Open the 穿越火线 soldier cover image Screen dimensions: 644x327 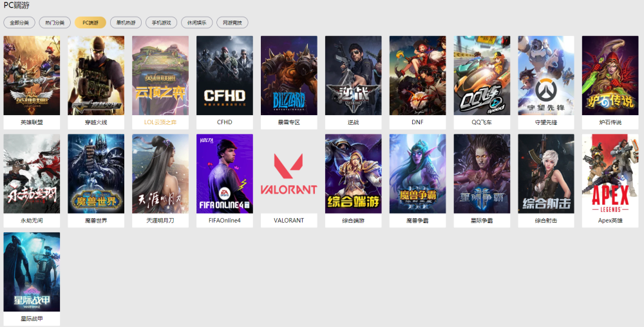96,75
